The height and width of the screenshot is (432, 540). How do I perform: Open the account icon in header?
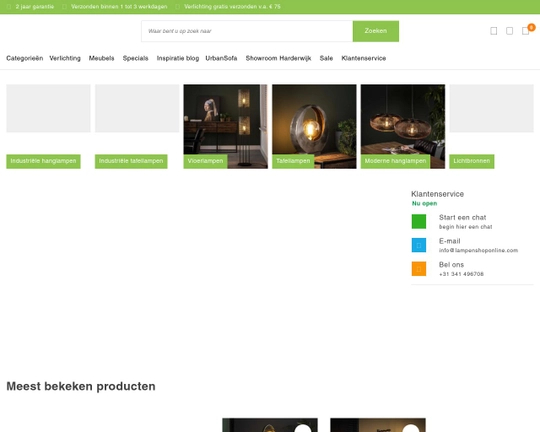[494, 31]
